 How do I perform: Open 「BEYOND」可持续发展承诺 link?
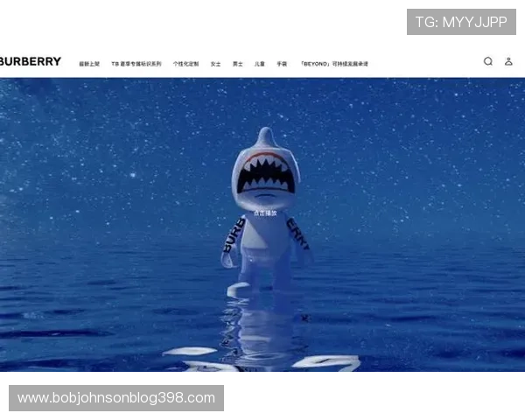pyautogui.click(x=334, y=64)
